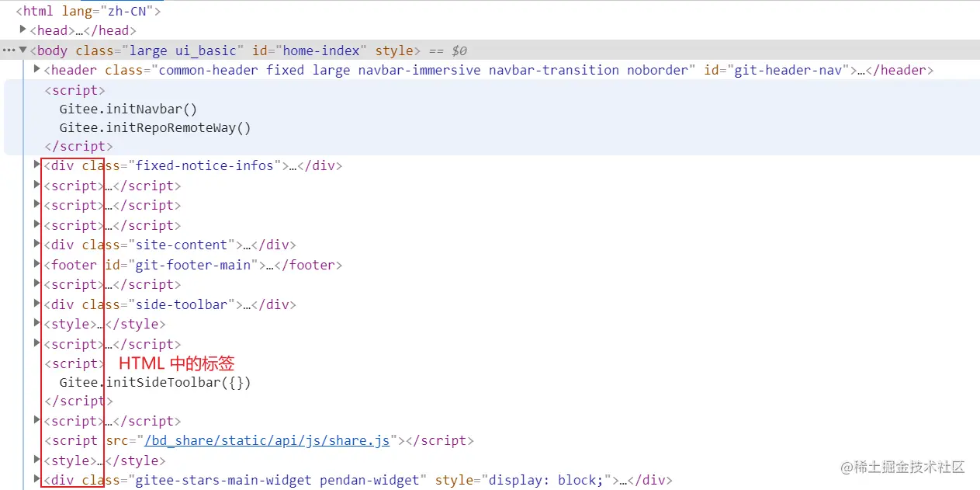Click the "side-toolbar" class value
The width and height of the screenshot is (980, 490).
click(x=182, y=304)
